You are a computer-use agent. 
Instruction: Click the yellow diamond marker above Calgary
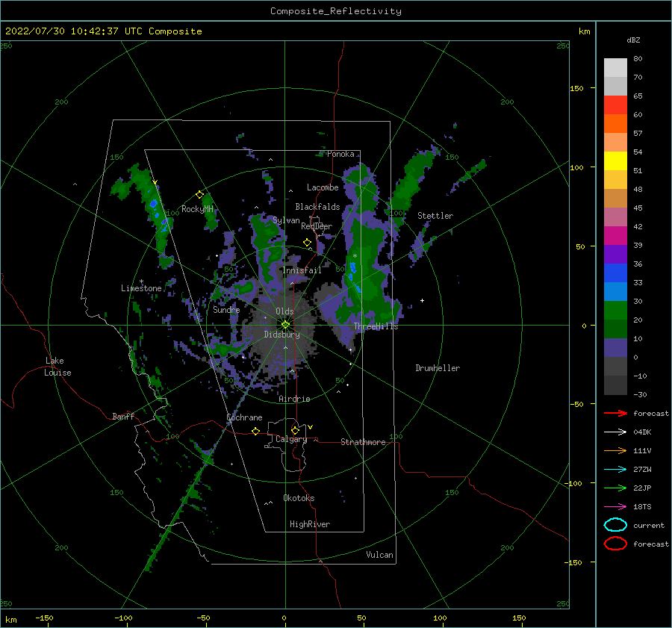click(x=295, y=430)
